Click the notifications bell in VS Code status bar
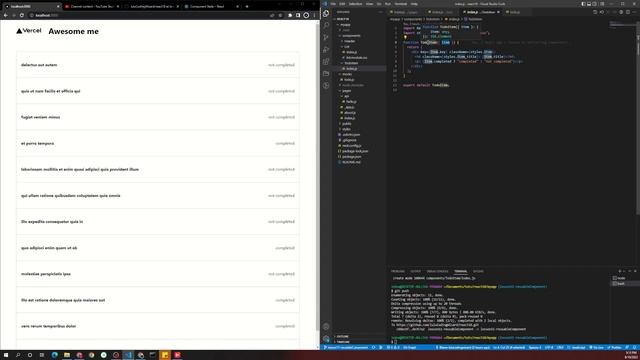The image size is (640, 360). pyautogui.click(x=634, y=347)
